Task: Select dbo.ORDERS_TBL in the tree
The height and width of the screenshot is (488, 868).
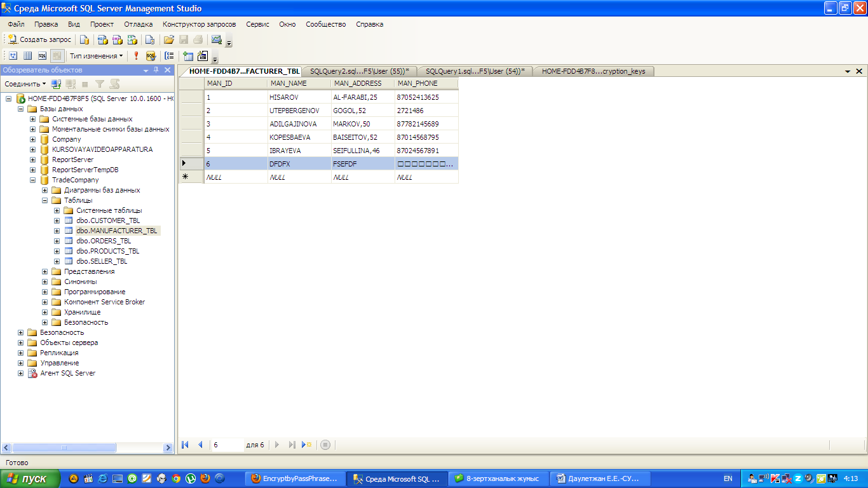Action: [x=104, y=241]
